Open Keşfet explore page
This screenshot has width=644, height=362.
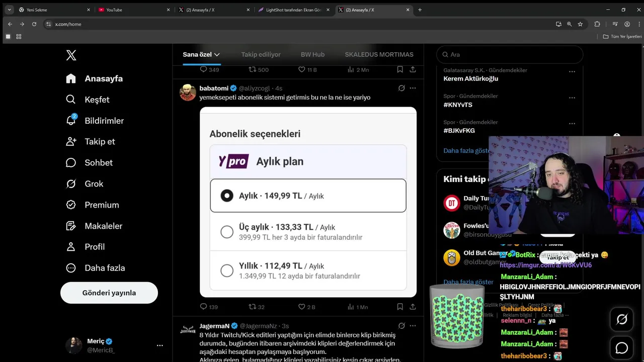tap(88, 100)
